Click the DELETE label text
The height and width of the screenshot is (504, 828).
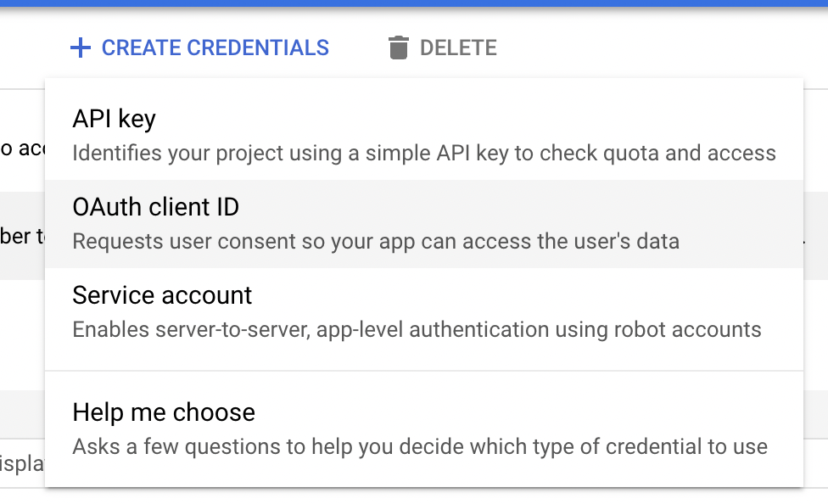(x=458, y=48)
